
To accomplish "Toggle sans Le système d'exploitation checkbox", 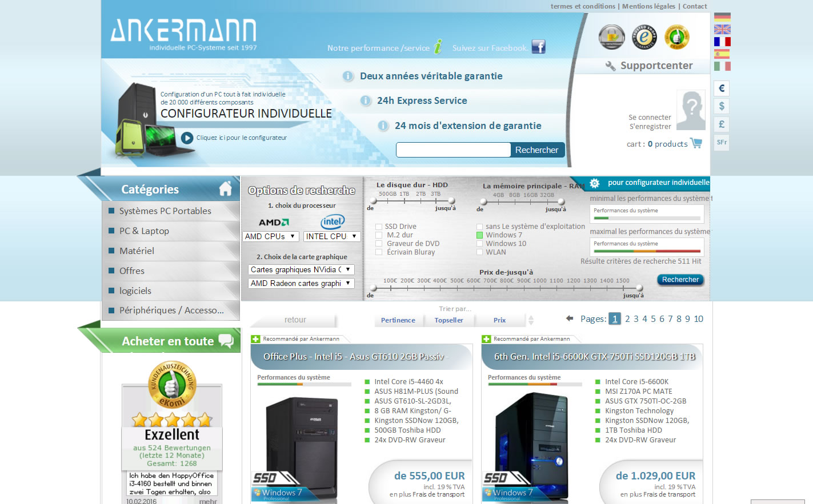I will coord(480,227).
